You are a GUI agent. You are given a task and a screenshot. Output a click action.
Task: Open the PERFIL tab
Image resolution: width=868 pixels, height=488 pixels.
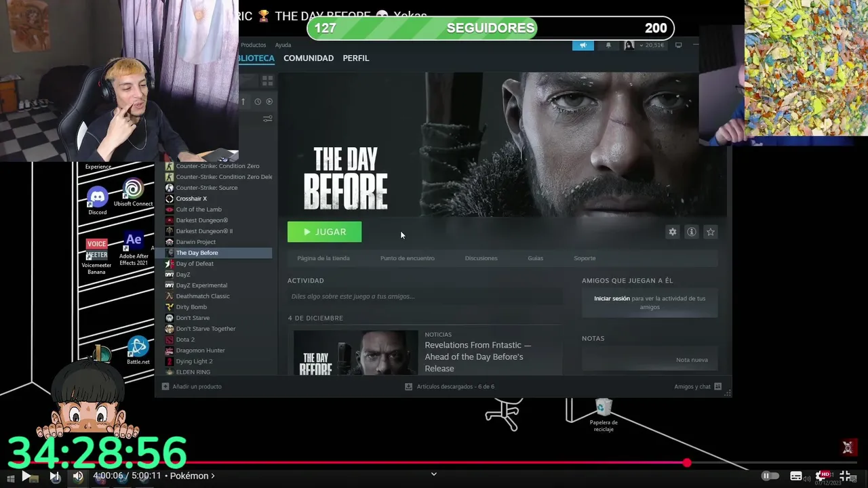tap(356, 58)
